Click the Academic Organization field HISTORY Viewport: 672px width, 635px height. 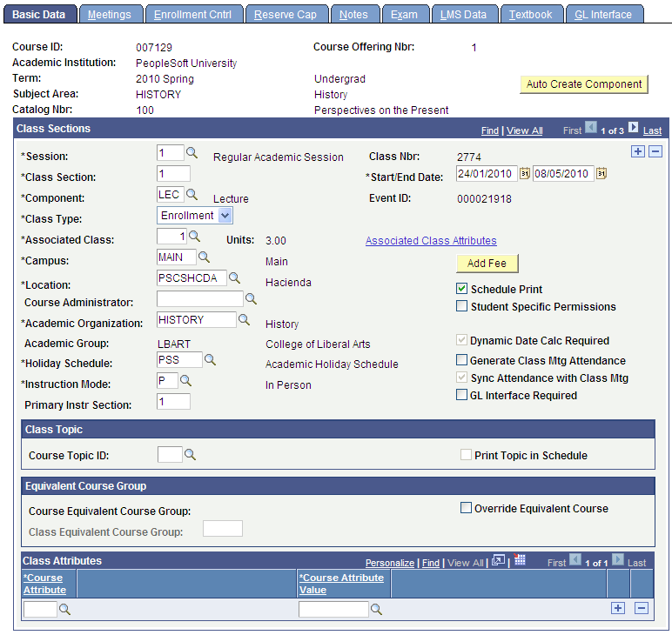coord(196,319)
